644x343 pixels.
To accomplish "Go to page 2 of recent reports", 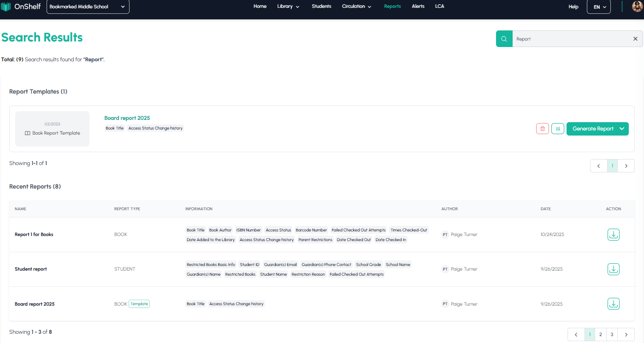I will (601, 334).
